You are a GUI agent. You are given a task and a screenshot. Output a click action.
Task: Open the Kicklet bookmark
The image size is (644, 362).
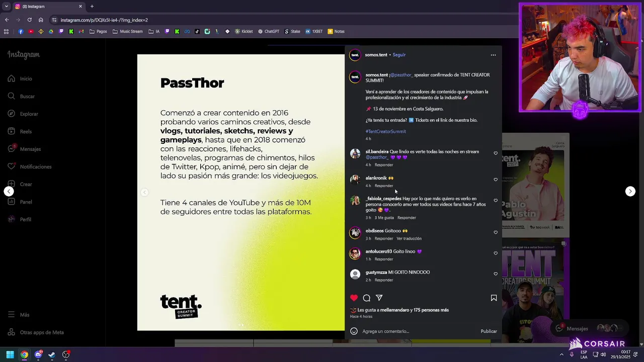(244, 31)
